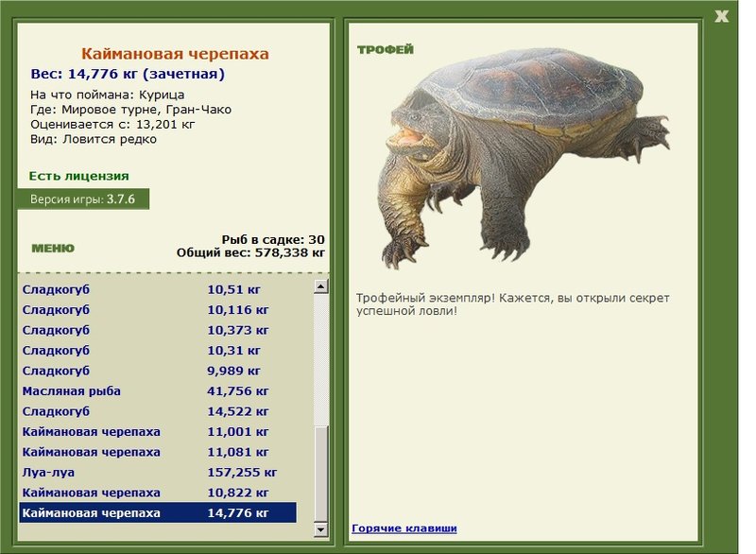
Task: Click the Версия игры 3.7.6 banner
Action: coord(83,199)
